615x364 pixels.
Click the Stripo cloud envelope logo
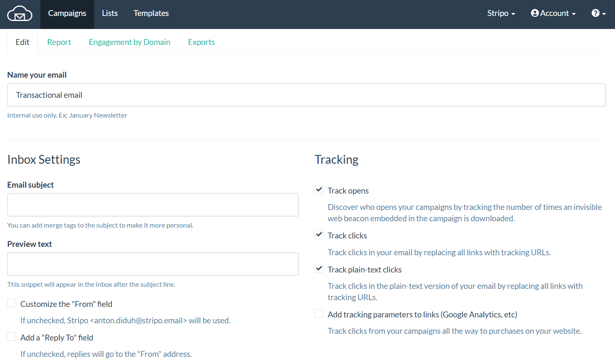[20, 13]
